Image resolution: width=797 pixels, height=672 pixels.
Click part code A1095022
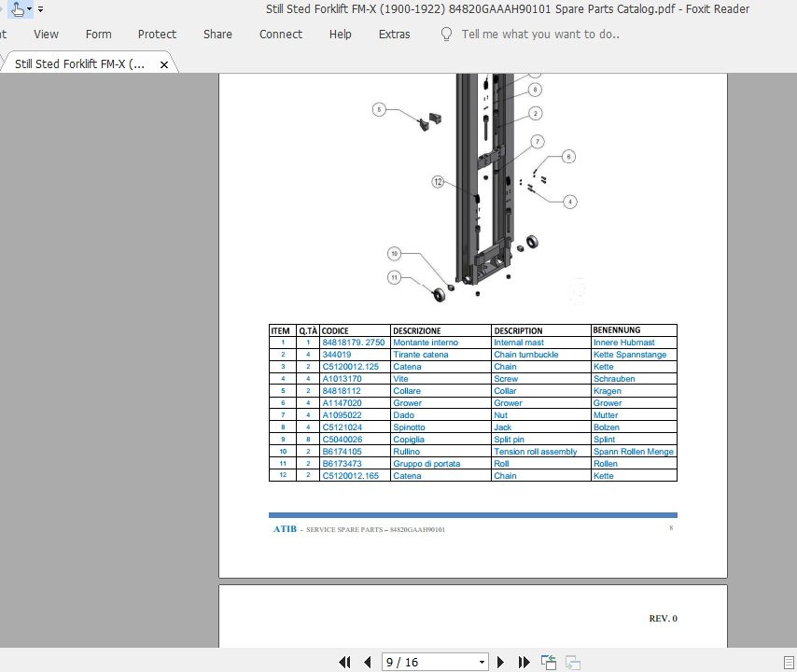pos(343,415)
